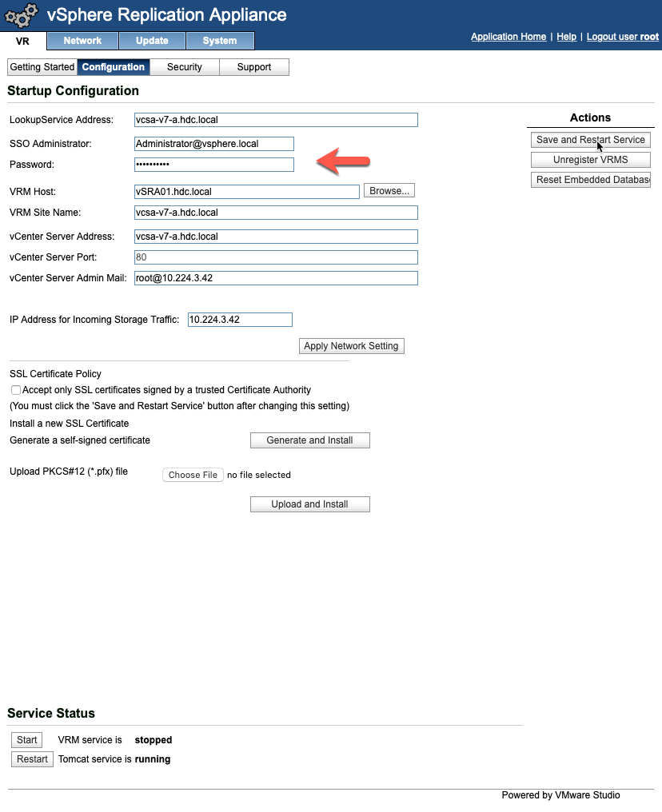
Task: Start the VRM service
Action: click(27, 740)
